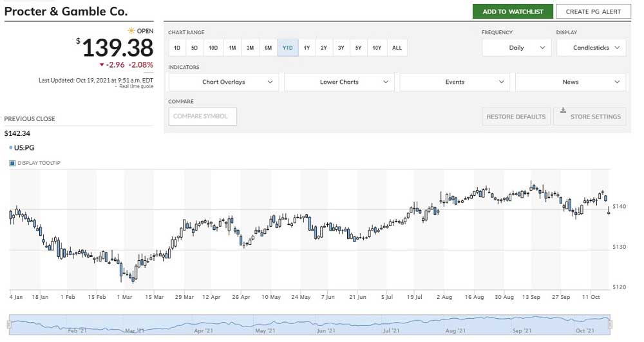Image resolution: width=644 pixels, height=342 pixels.
Task: Select the 10Y chart range
Action: 377,48
